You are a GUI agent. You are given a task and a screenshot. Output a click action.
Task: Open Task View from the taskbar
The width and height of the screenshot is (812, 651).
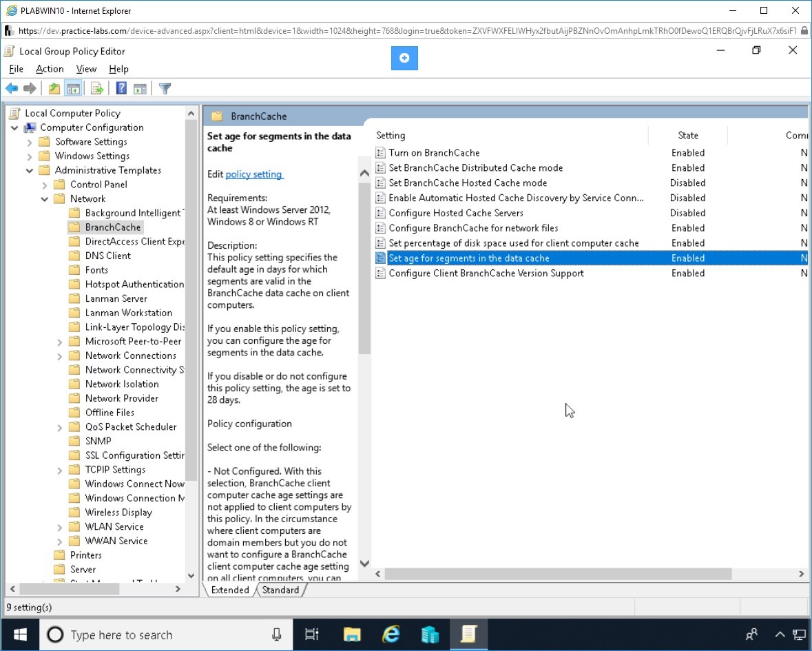click(312, 634)
